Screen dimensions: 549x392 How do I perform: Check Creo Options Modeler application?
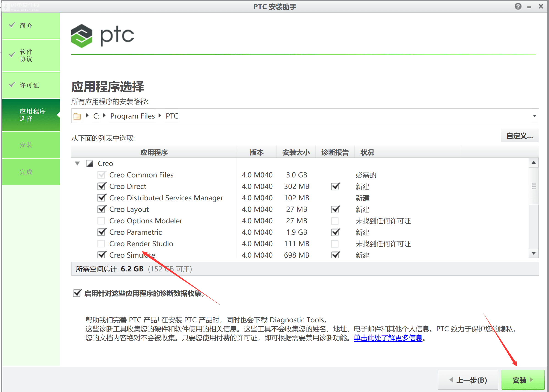point(101,221)
